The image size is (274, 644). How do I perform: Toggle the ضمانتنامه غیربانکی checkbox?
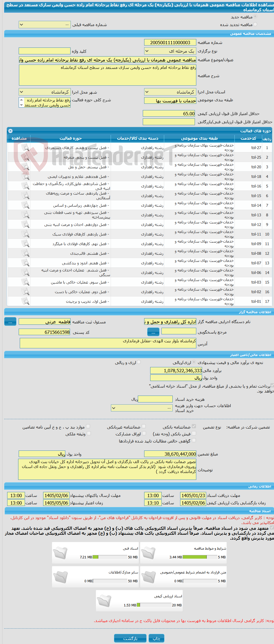tap(144, 426)
